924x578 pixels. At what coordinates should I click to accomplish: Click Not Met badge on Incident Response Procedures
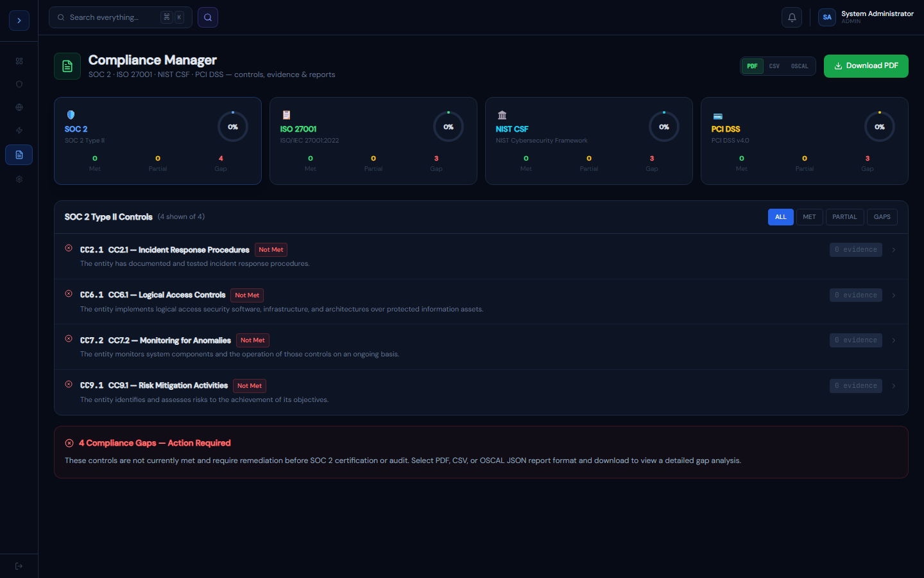tap(271, 250)
